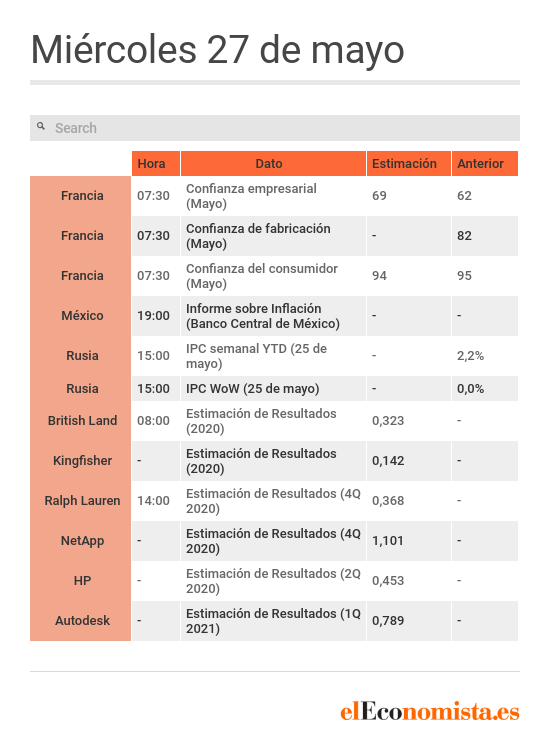Click the Confianza empresarial (Mayo) cell

[273, 196]
